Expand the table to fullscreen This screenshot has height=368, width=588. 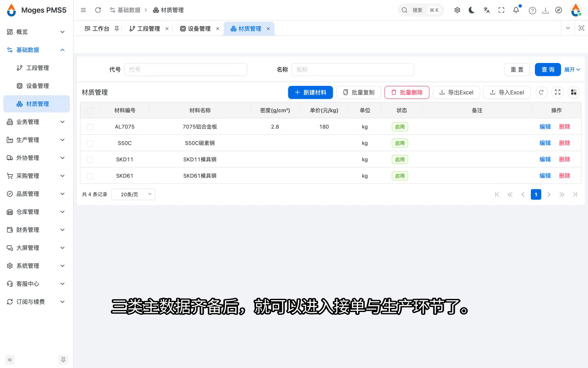[x=557, y=92]
